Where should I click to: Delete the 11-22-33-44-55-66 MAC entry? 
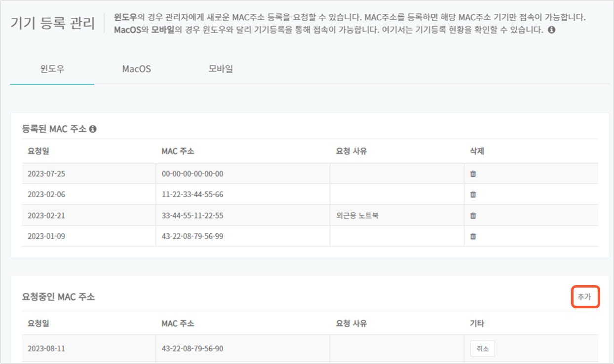coord(473,194)
